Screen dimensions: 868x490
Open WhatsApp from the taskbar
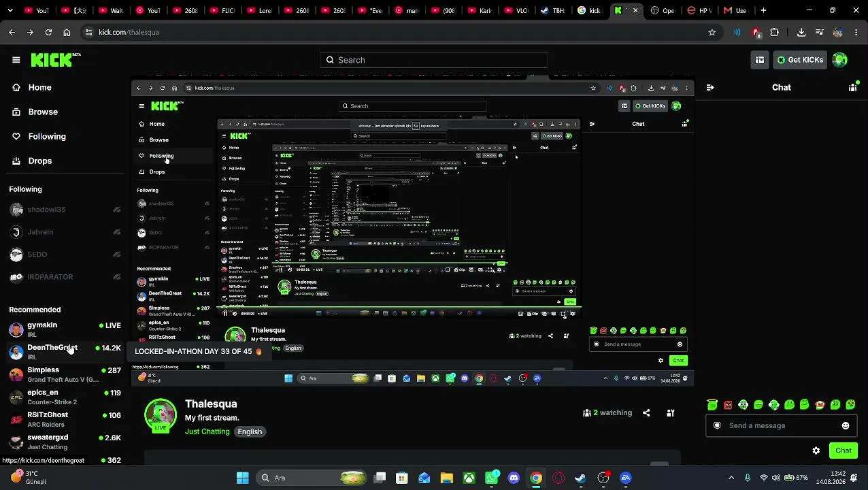point(492,478)
